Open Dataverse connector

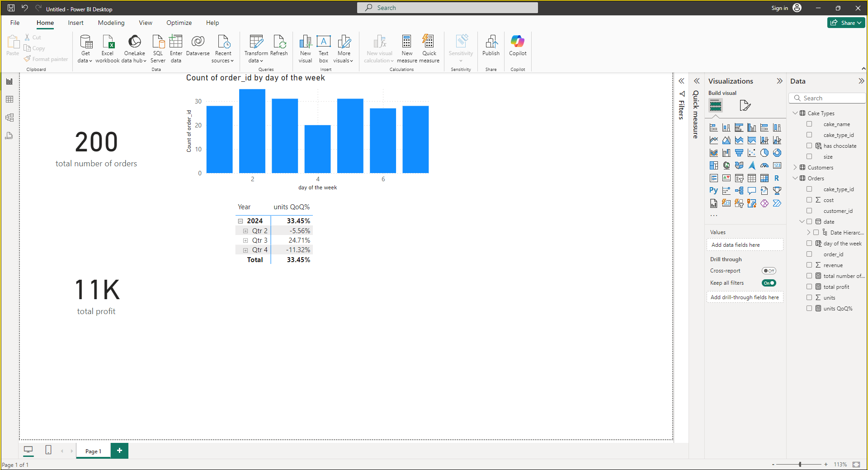198,45
